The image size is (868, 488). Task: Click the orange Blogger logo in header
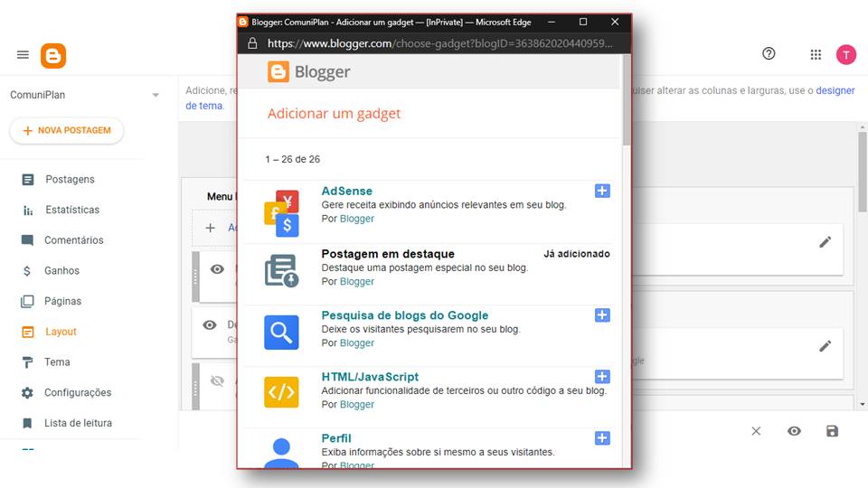[x=53, y=56]
